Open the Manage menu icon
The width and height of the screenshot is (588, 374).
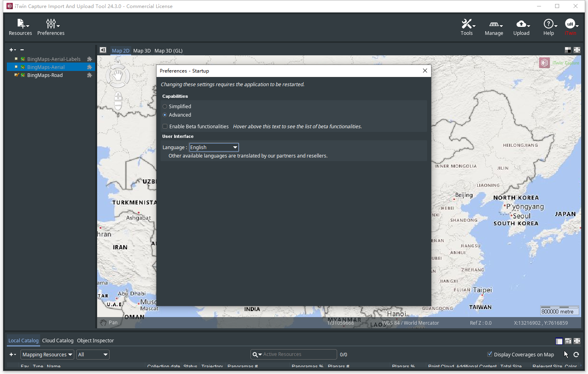(494, 27)
